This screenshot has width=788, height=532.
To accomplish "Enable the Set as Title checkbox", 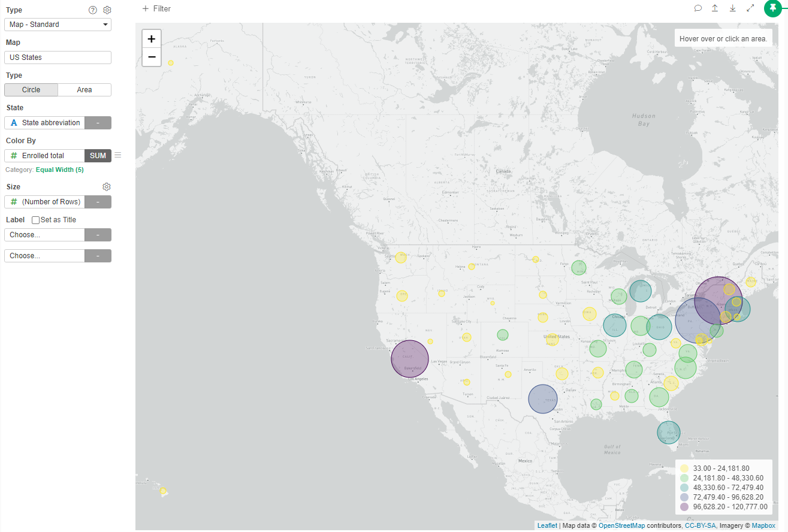I will (x=35, y=220).
